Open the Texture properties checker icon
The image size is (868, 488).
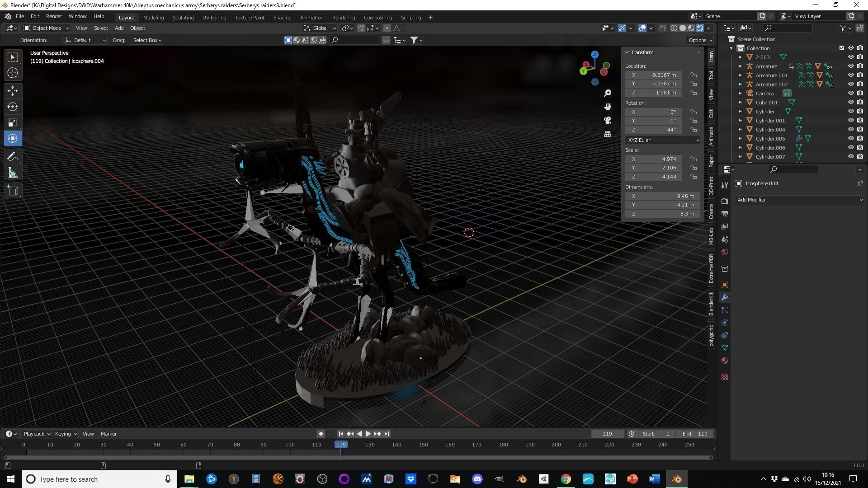tap(725, 377)
